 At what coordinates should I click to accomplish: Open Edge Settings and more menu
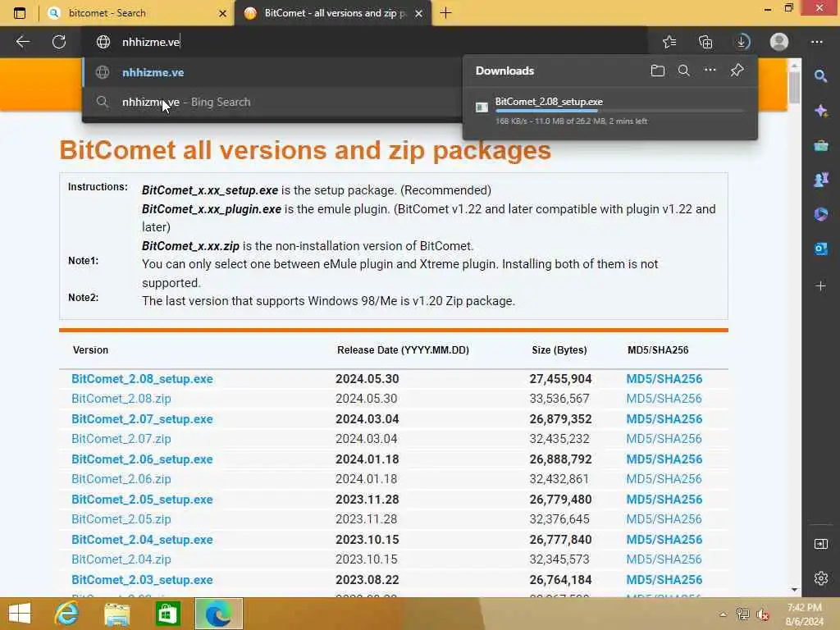816,42
